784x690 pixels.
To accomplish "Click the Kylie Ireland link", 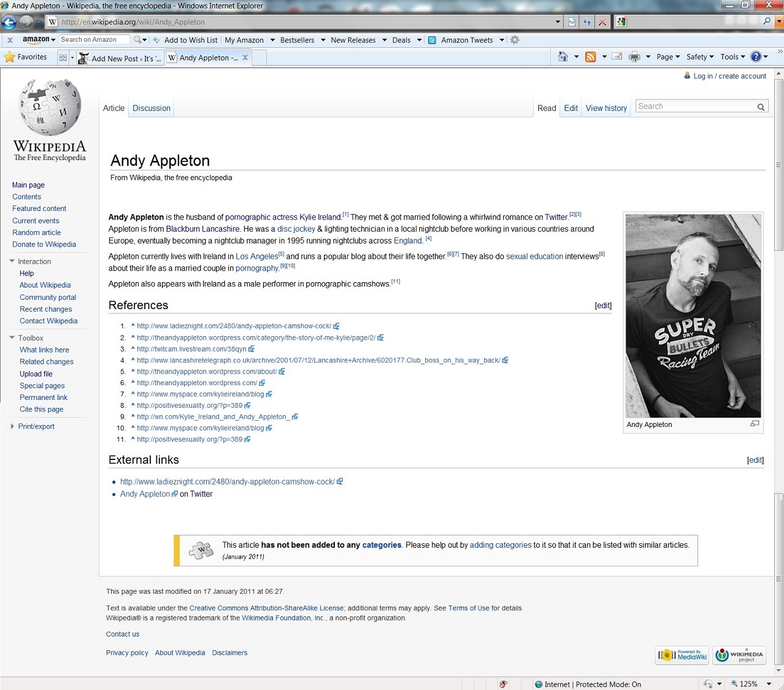I will tap(320, 217).
